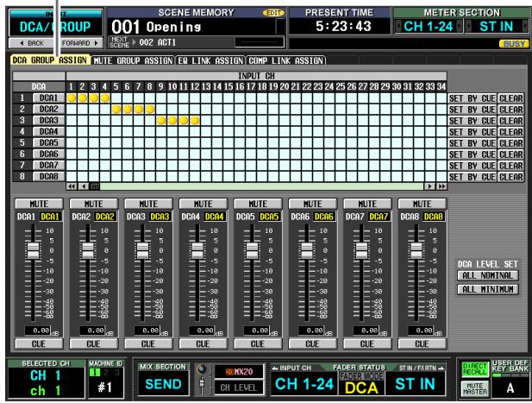The height and width of the screenshot is (403, 532).
Task: Jump grid fully left with double arrow
Action: tap(72, 186)
